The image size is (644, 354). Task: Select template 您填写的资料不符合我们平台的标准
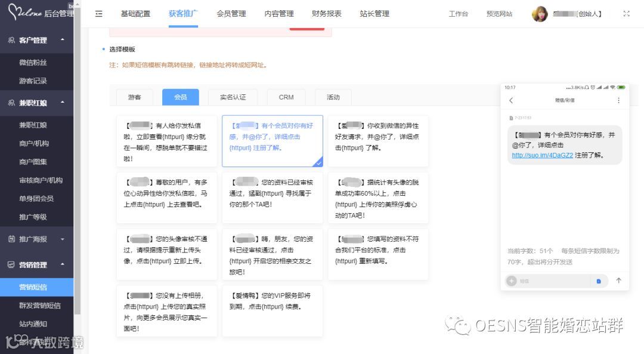378,254
